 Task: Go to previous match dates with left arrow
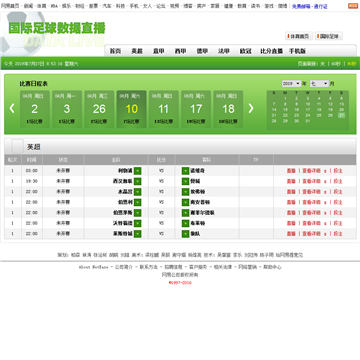tap(12, 108)
